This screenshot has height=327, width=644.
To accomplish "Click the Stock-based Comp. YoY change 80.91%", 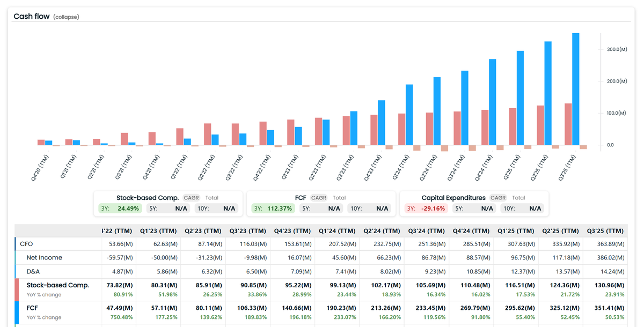I will 122,294.
